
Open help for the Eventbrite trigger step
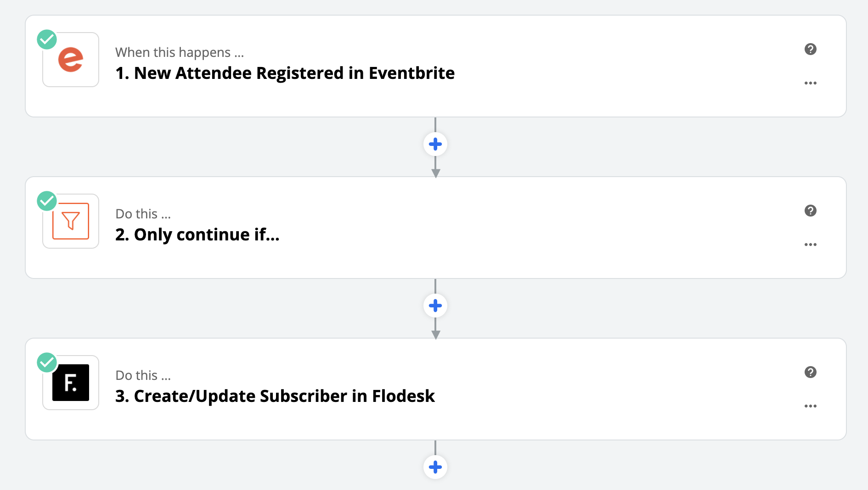point(811,49)
